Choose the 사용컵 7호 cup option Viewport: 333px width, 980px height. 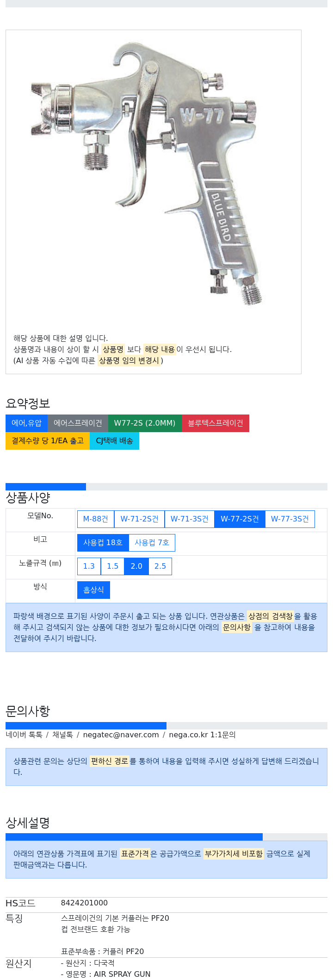coord(152,542)
